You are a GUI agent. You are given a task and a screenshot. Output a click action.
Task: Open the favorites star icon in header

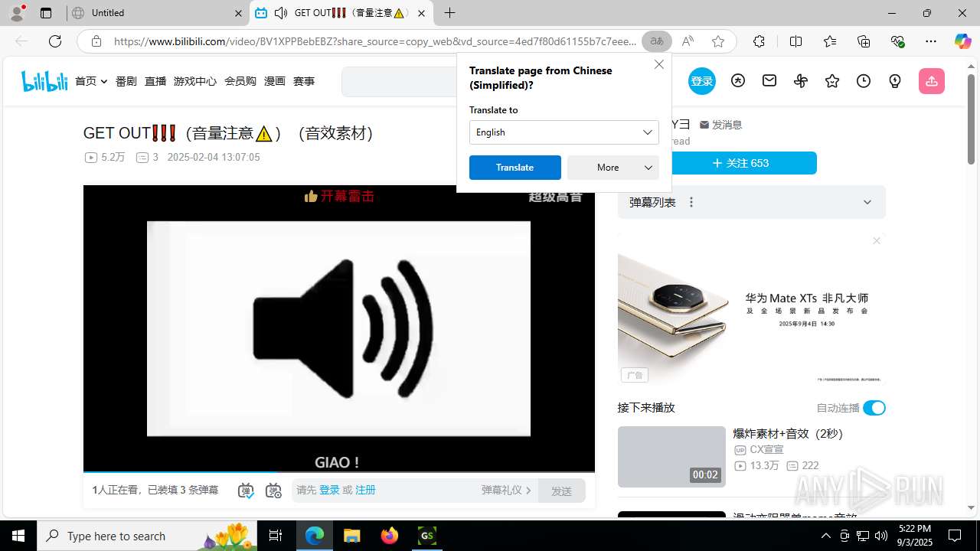click(x=832, y=80)
